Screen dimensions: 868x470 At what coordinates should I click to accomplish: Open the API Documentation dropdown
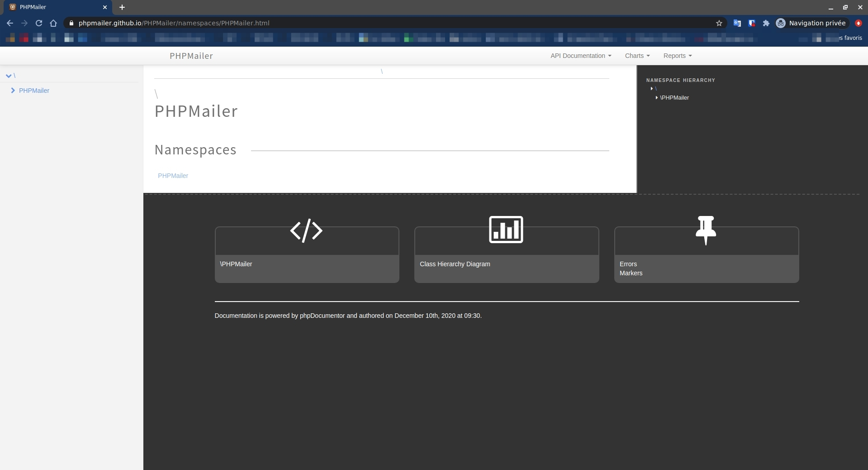[581, 56]
